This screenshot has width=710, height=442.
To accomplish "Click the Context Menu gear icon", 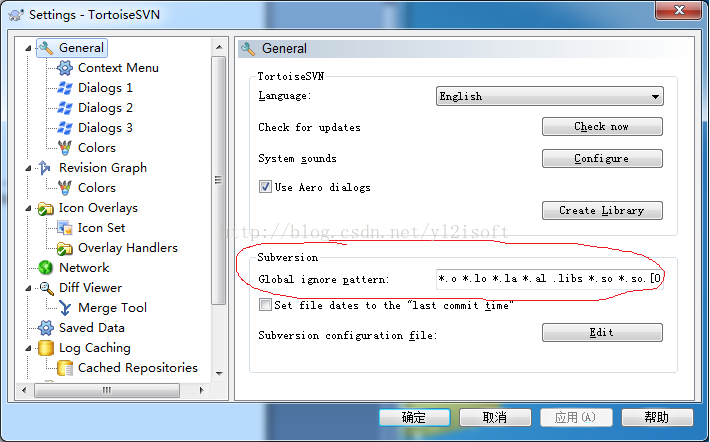I will (x=65, y=68).
